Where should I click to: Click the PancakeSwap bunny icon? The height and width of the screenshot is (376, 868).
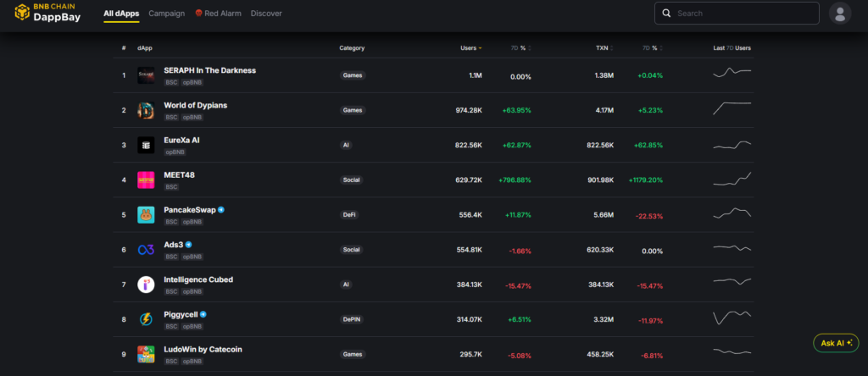(x=146, y=215)
